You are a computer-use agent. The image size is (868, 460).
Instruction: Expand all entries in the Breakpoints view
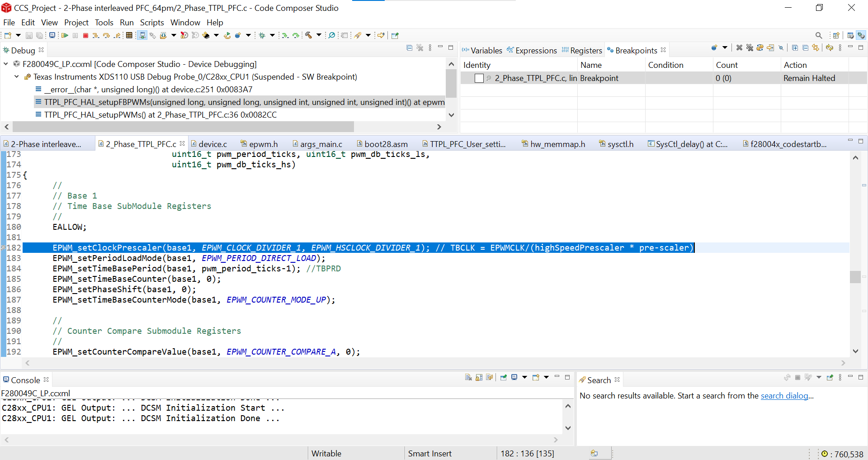(x=795, y=47)
